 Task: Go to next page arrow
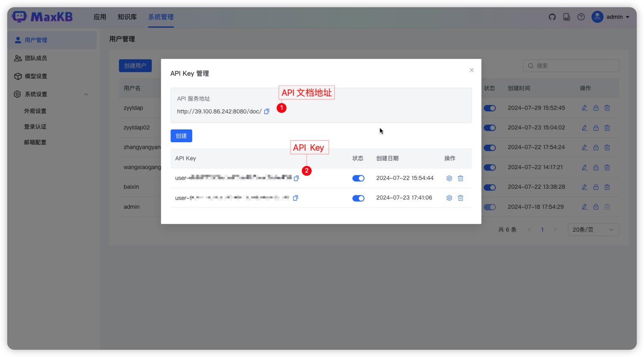coord(555,230)
